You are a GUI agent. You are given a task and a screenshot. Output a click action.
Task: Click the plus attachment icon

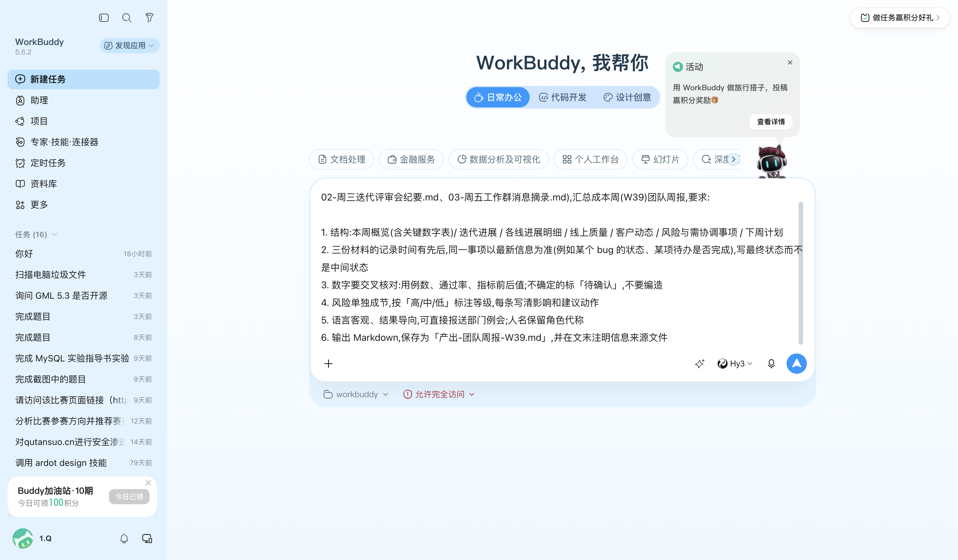(x=329, y=363)
